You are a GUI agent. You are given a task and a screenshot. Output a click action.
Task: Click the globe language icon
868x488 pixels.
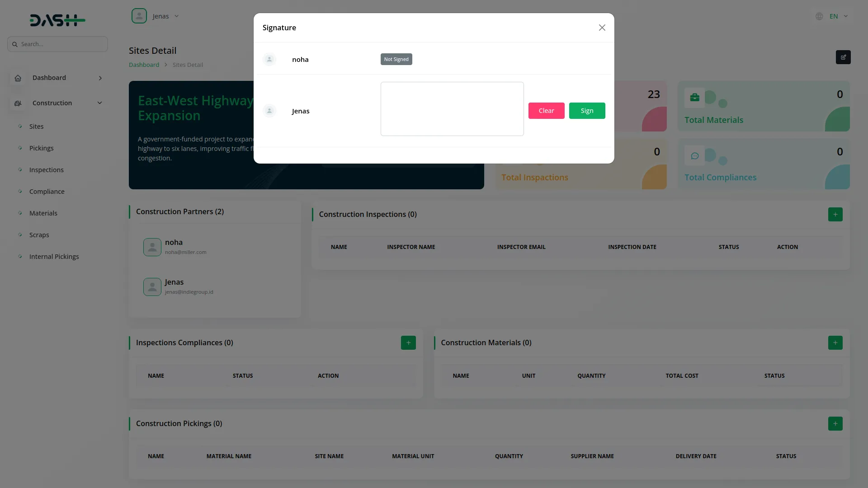[819, 16]
